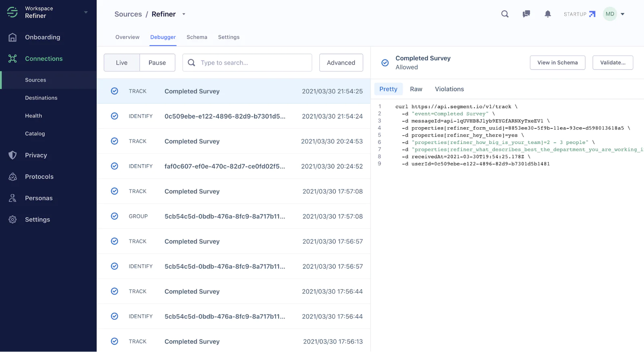This screenshot has height=352, width=644.
Task: Click check icon of 17:56:13 track row
Action: click(114, 341)
